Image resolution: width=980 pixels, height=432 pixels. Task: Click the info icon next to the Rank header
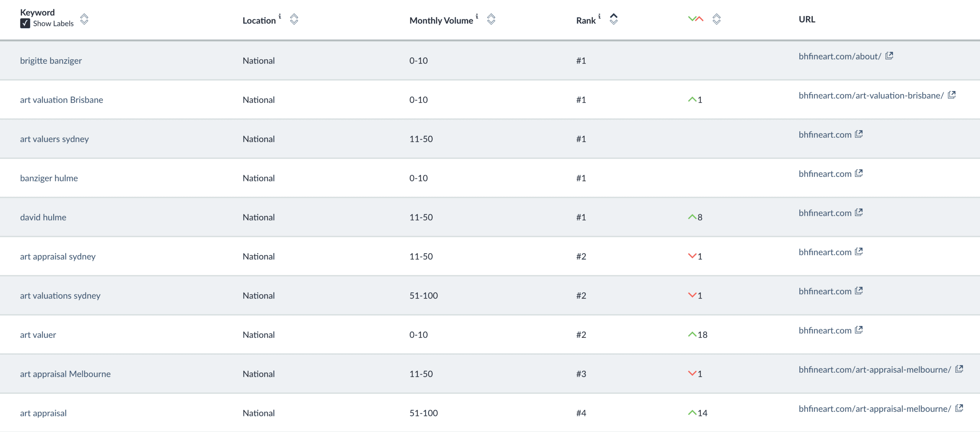pyautogui.click(x=599, y=16)
